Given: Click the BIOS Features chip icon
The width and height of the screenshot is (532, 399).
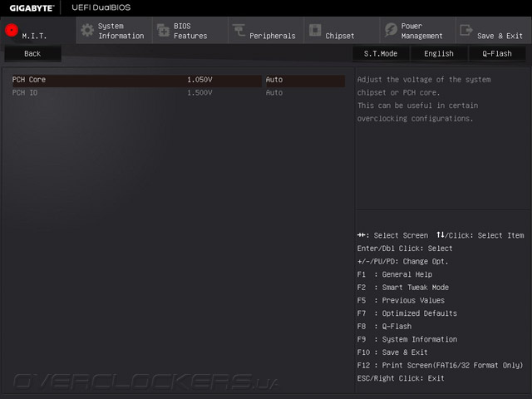Looking at the screenshot, I should click(x=163, y=30).
